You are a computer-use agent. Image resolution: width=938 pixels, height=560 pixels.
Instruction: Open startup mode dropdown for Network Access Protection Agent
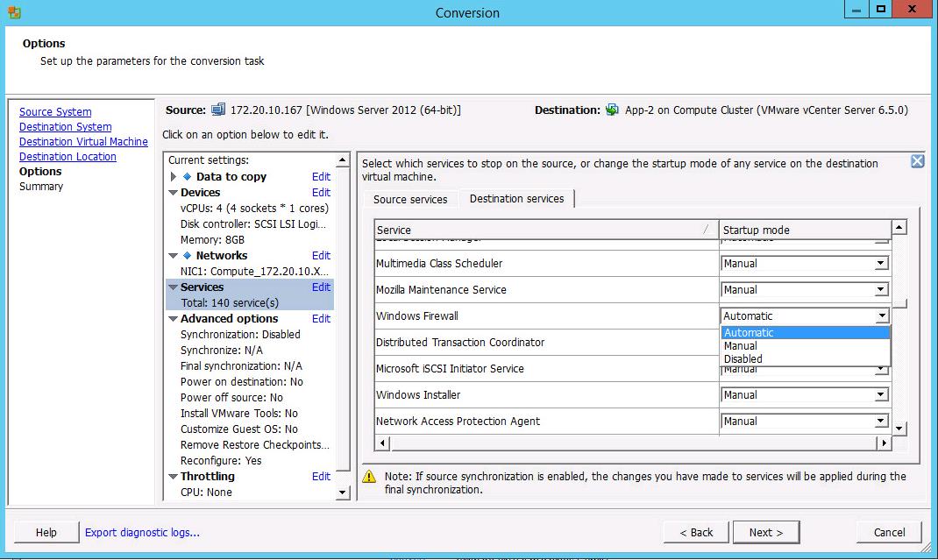[880, 422]
